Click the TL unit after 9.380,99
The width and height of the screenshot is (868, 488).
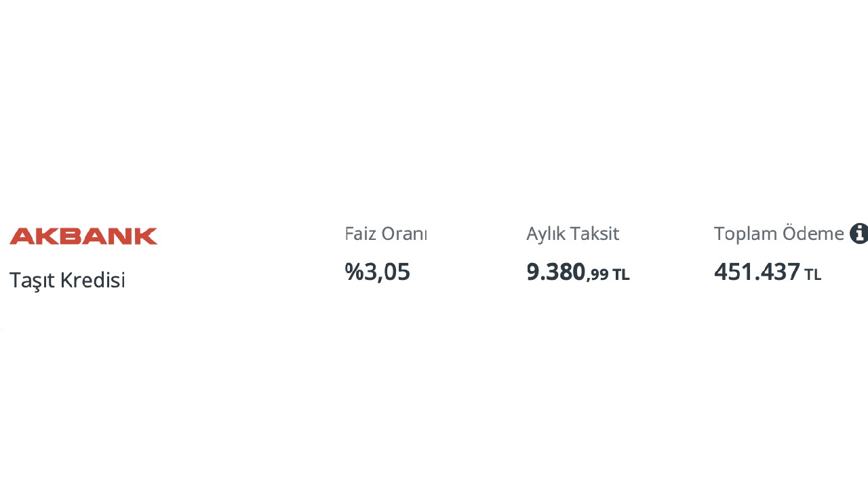tap(621, 274)
